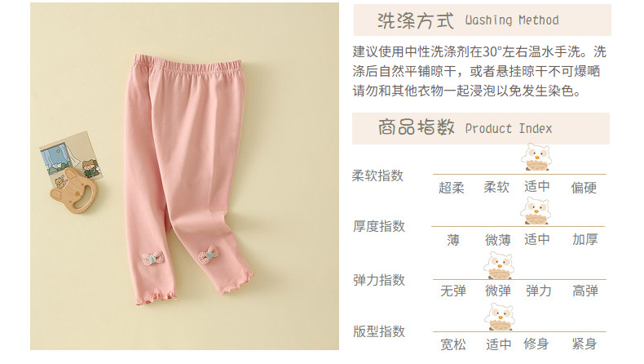Click the pink leggings product photo
Screen dimensions: 644x364
click(x=184, y=176)
